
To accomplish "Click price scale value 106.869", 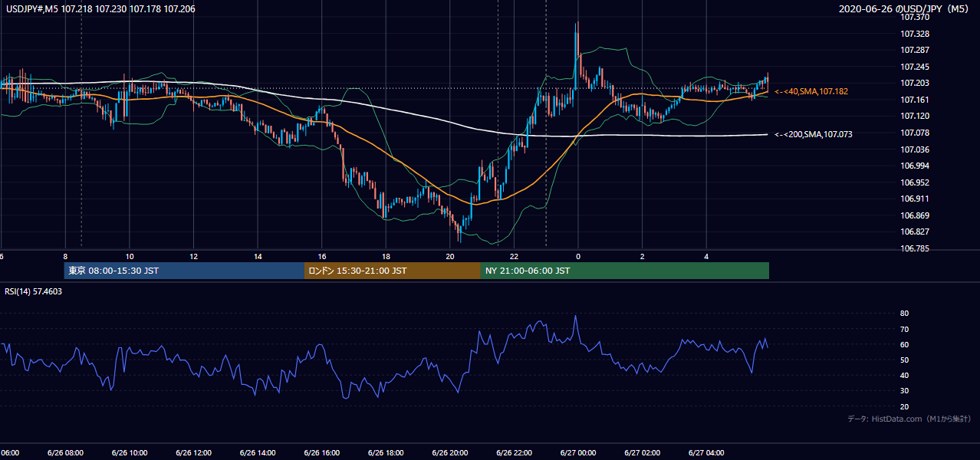I will pos(915,216).
